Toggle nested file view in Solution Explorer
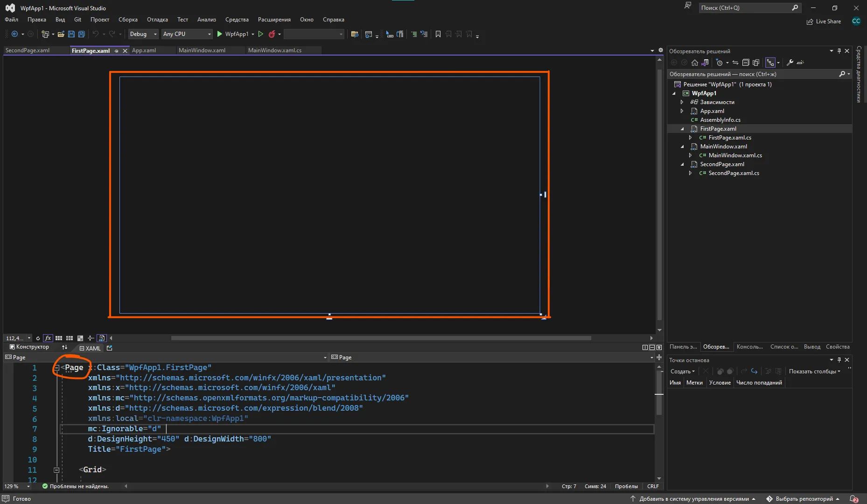The height and width of the screenshot is (504, 867). 770,63
